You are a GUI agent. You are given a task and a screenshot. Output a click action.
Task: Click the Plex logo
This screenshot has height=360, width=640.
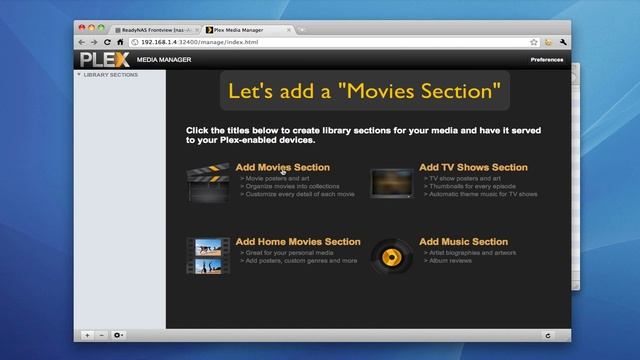tap(105, 60)
